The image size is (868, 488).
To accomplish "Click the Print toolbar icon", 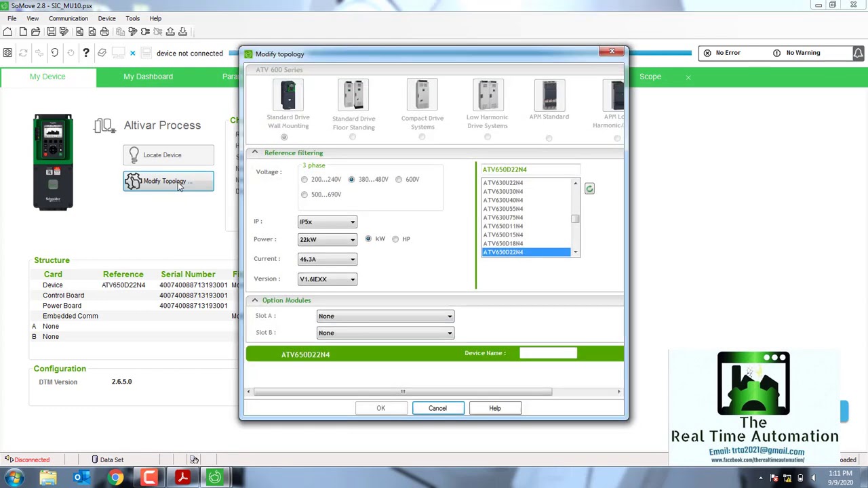I will pyautogui.click(x=104, y=32).
